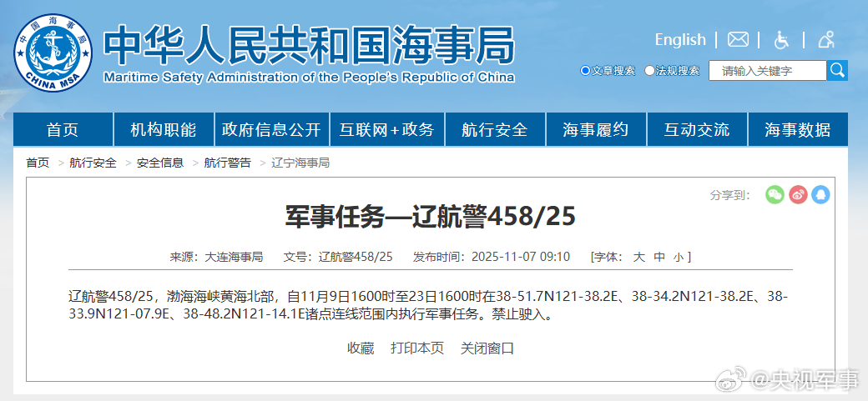This screenshot has height=401, width=868.
Task: Click 航行警告 in the breadcrumb
Action: [227, 163]
